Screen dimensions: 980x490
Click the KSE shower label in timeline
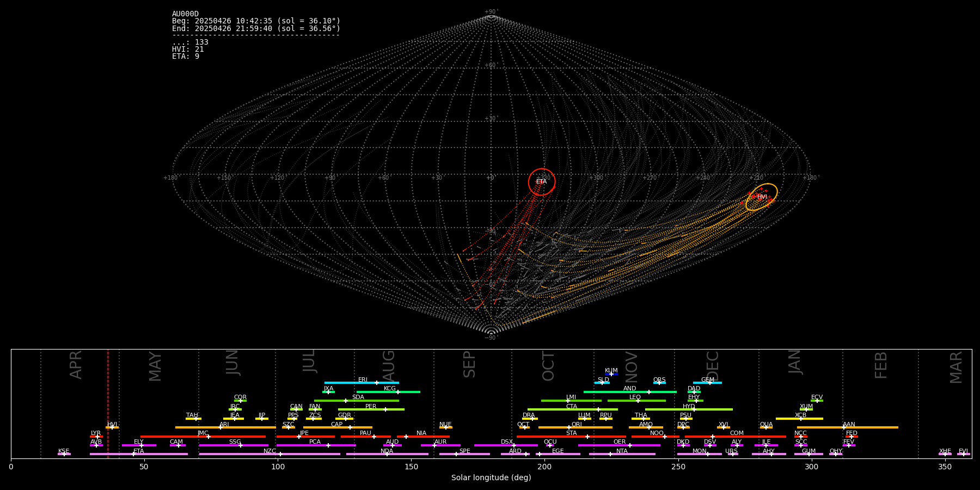pyautogui.click(x=64, y=451)
